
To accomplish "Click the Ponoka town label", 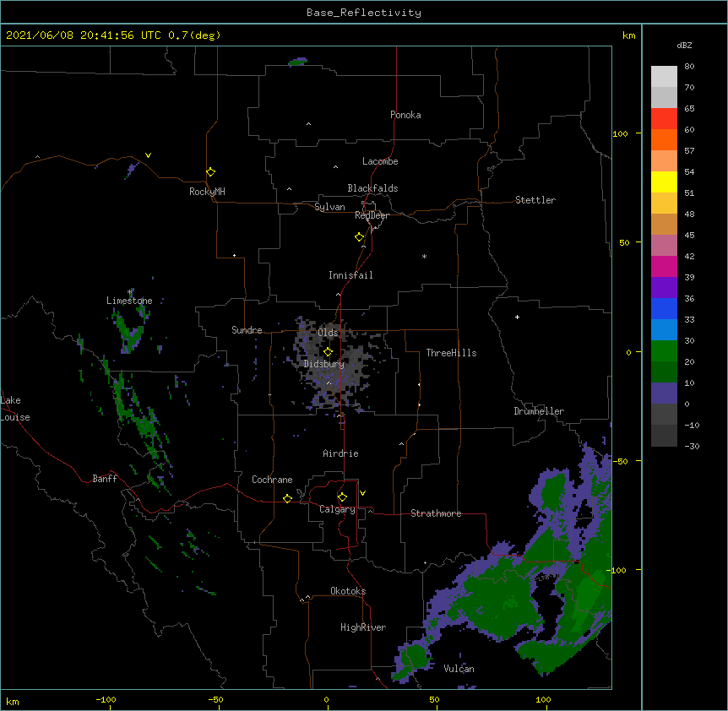I will (405, 115).
